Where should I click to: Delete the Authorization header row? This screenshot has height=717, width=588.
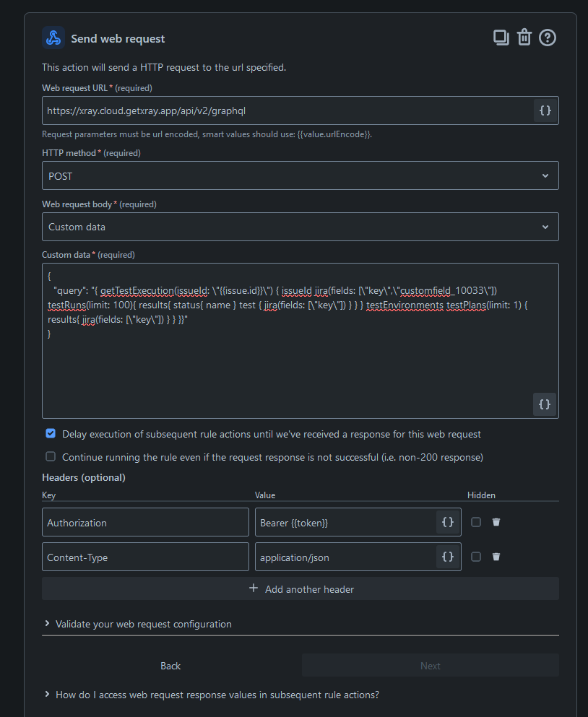496,522
